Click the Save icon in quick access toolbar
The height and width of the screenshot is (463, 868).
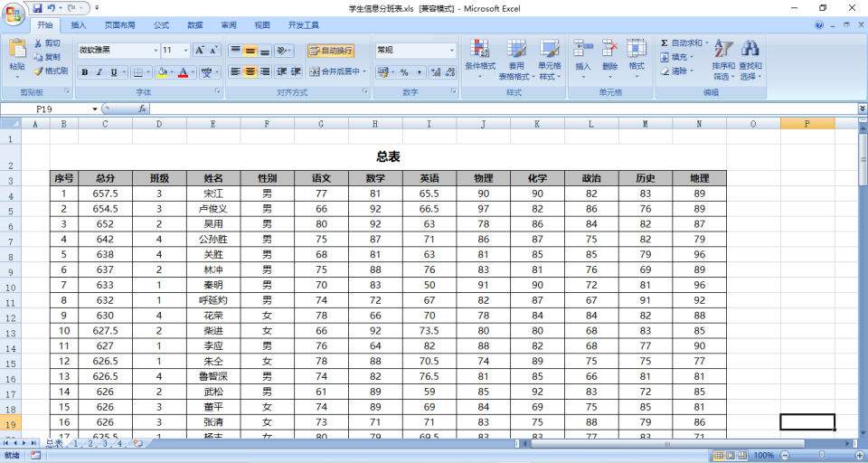(x=37, y=8)
